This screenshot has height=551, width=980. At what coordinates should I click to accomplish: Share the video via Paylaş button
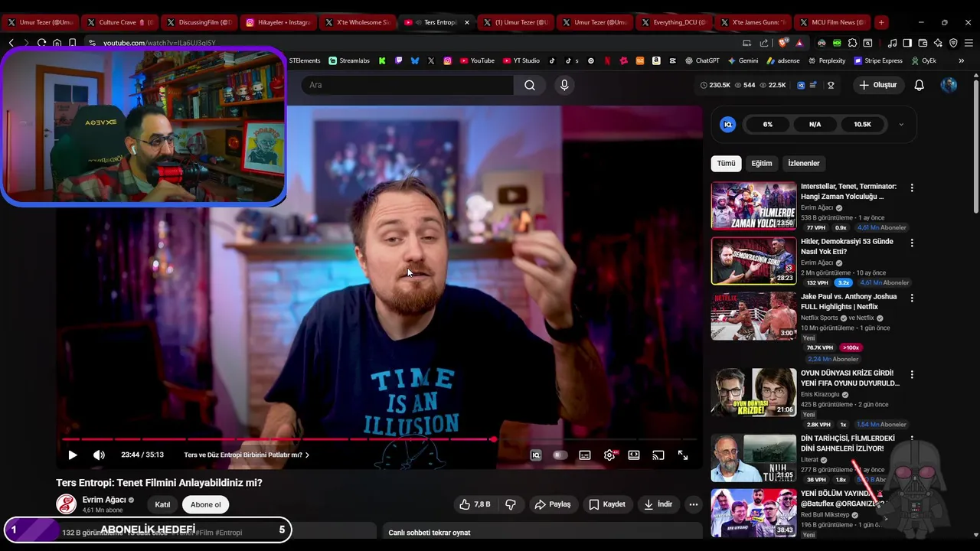click(x=553, y=504)
